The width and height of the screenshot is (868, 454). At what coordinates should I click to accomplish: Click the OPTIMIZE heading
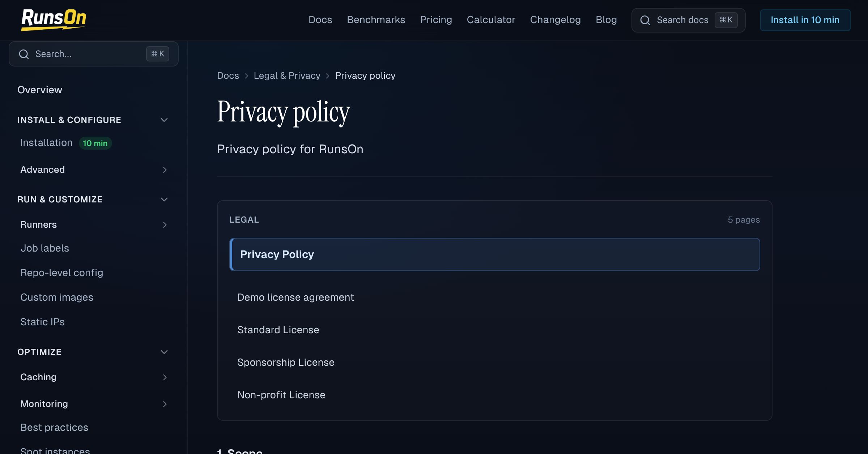pyautogui.click(x=39, y=352)
